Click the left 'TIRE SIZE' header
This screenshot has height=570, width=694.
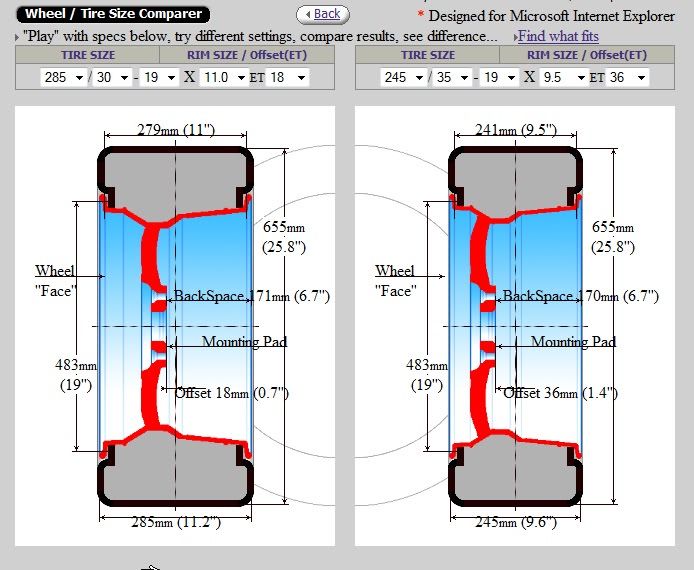pyautogui.click(x=88, y=55)
